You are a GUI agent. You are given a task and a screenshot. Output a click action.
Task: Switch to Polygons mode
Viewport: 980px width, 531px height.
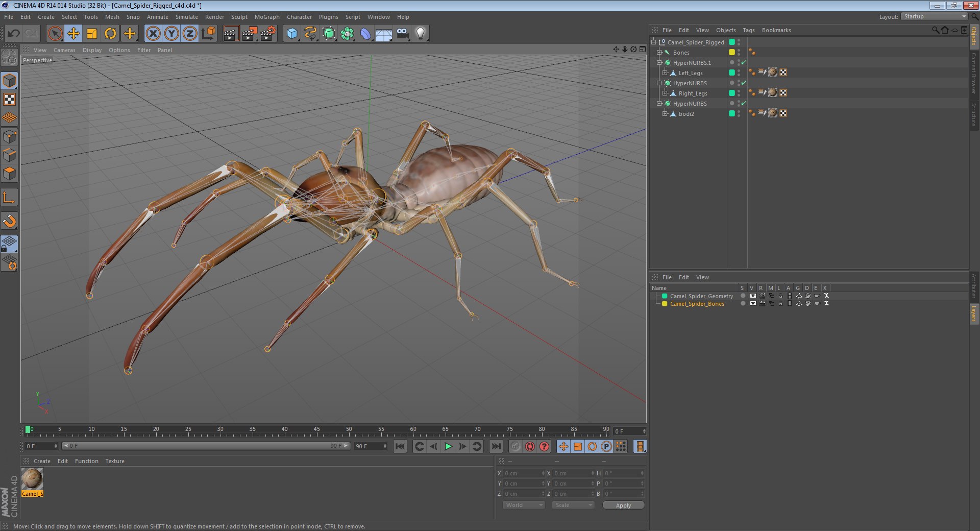[10, 174]
